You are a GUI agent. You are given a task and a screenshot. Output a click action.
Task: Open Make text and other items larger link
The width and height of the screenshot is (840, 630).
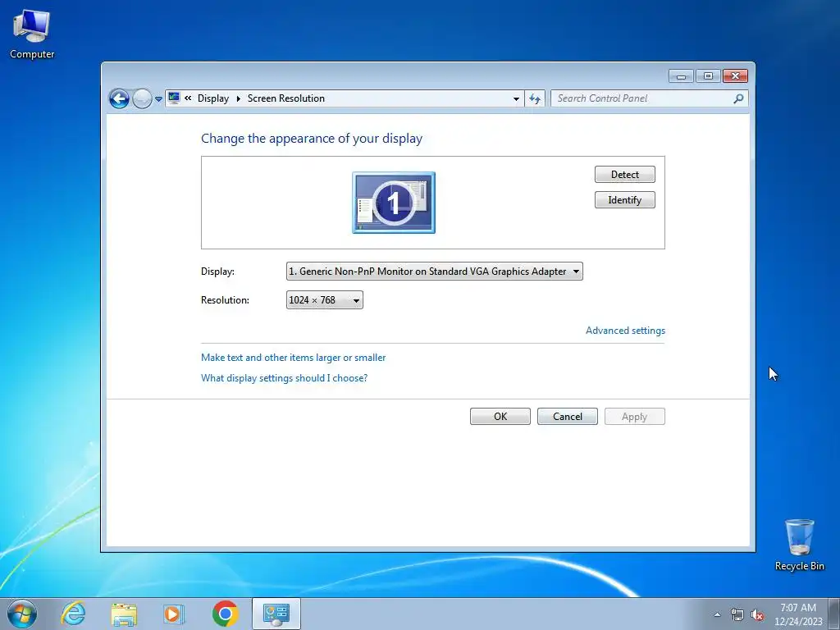293,358
